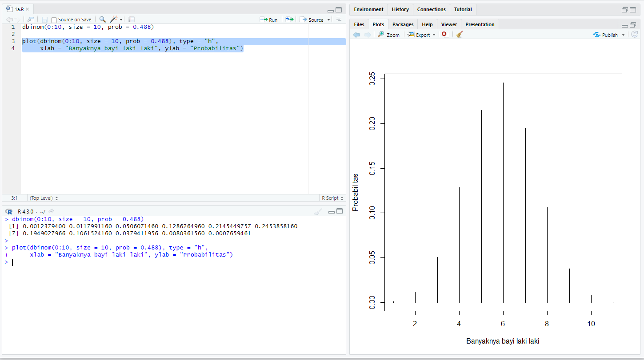Open the Connections tab
Viewport: 644px width, 360px height.
point(431,9)
